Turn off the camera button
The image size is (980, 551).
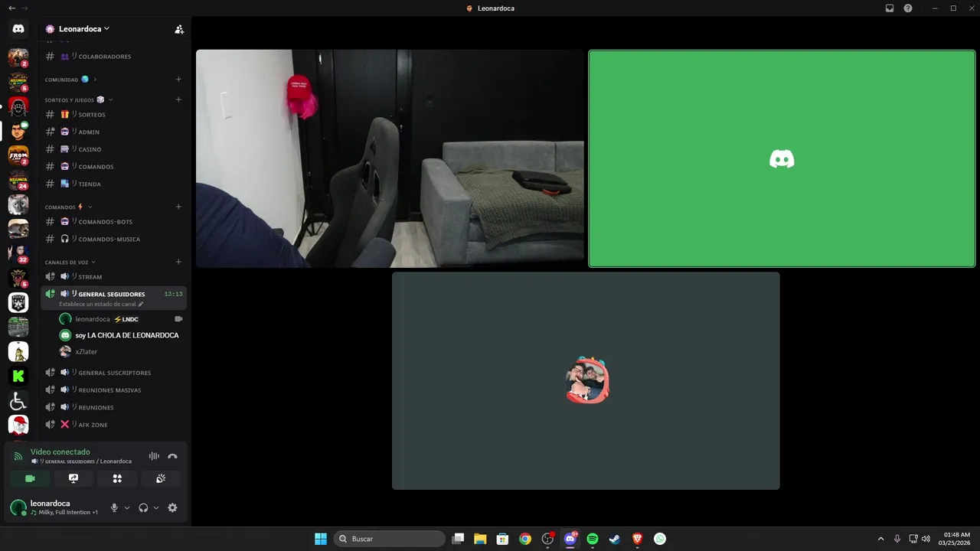pos(30,478)
